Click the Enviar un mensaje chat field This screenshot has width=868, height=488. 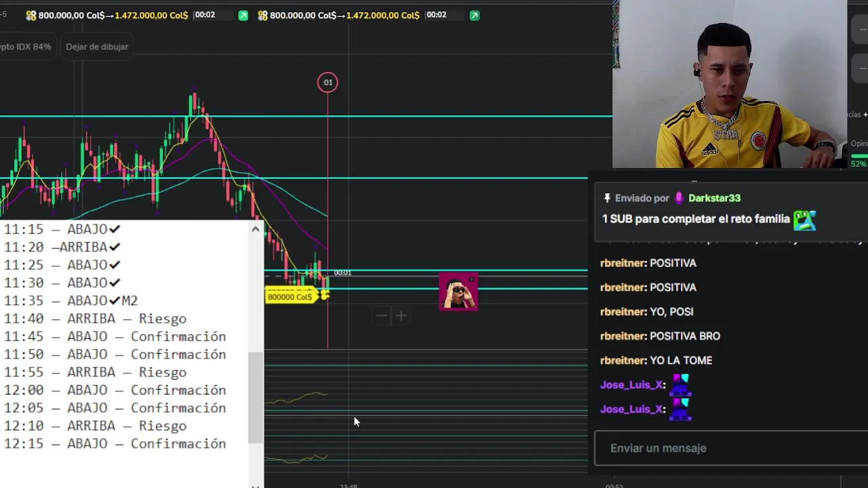[x=731, y=448]
